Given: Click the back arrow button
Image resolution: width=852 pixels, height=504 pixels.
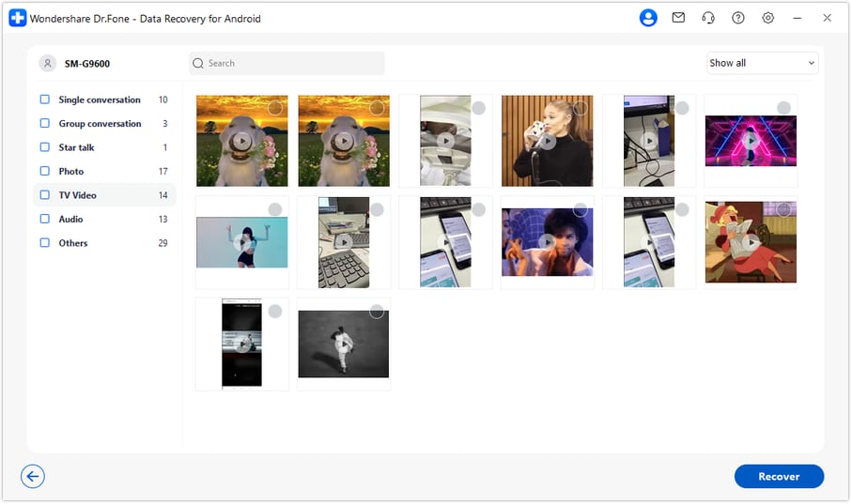Looking at the screenshot, I should coord(33,476).
